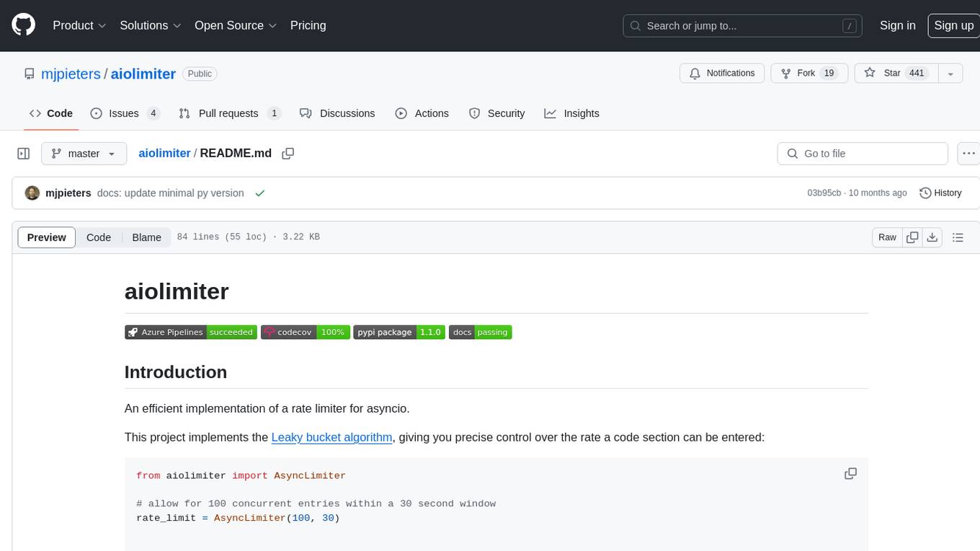Click the Public repository label
980x551 pixels.
[x=200, y=74]
